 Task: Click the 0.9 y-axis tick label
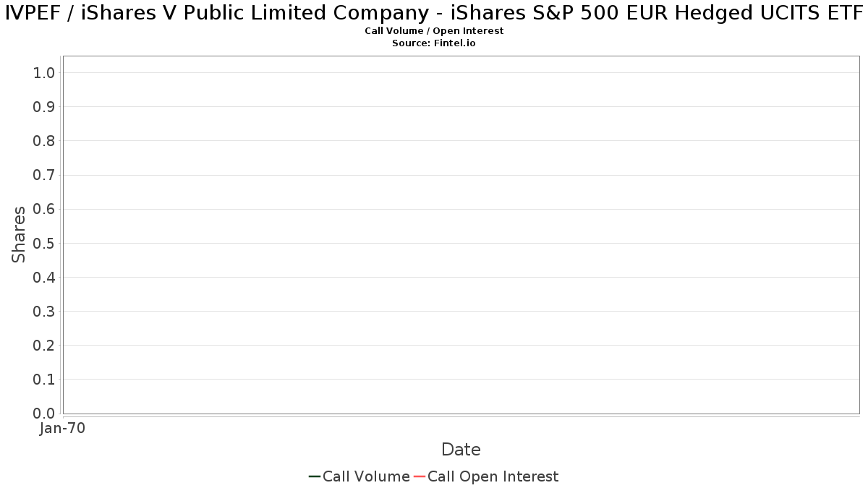44,107
